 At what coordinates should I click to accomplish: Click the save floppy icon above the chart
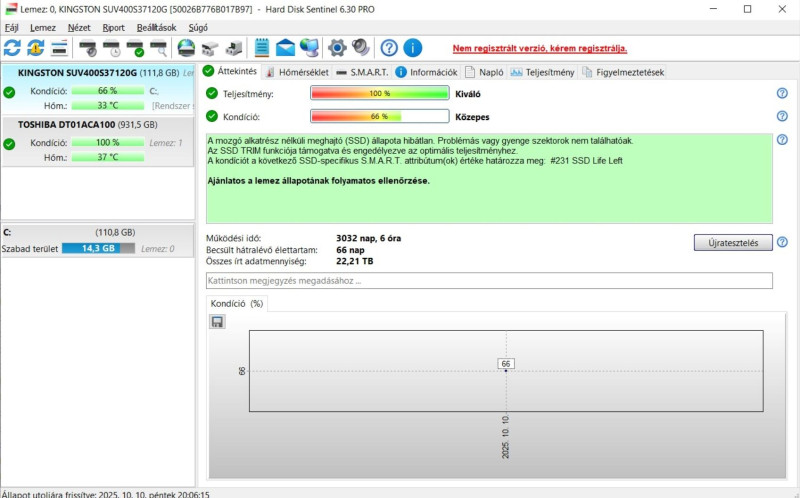point(217,321)
